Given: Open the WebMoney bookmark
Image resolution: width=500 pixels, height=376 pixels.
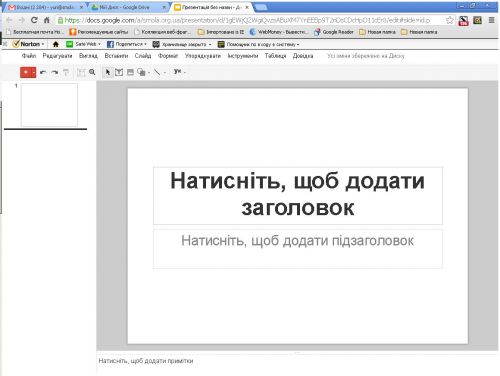Looking at the screenshot, I should [x=278, y=32].
